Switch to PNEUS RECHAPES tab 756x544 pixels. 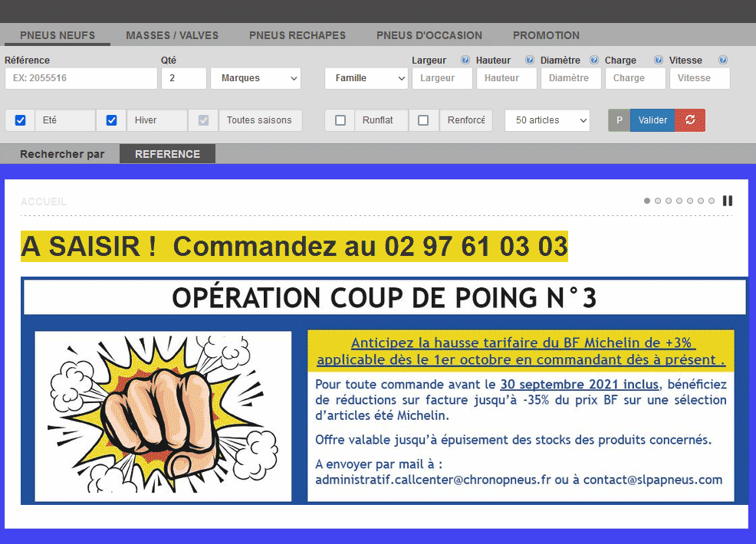pos(297,35)
